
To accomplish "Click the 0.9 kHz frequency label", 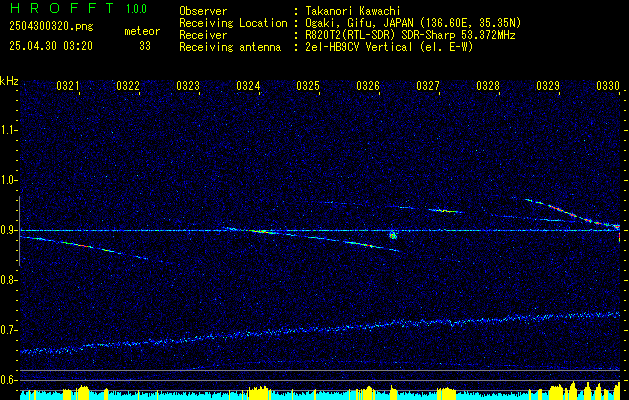I will coord(9,230).
